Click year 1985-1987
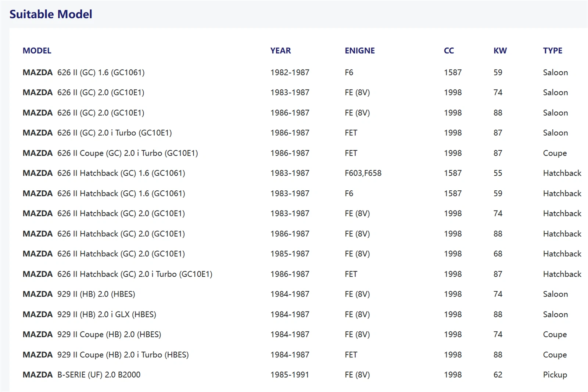Screen dimensions: 588x392 (290, 254)
